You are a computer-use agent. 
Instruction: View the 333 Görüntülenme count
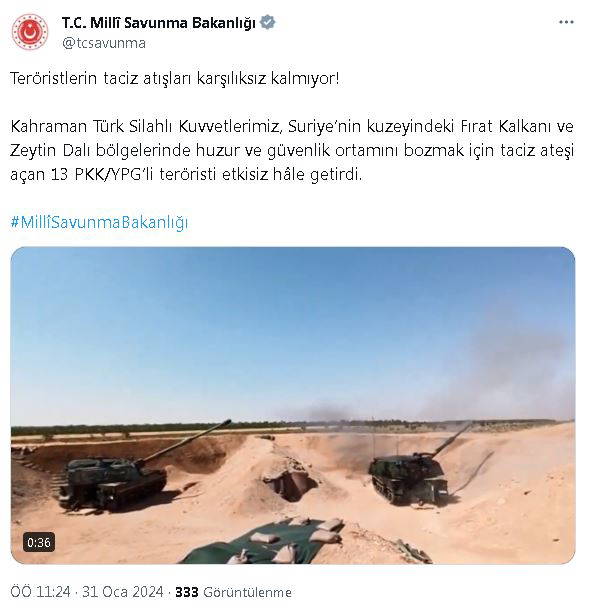click(x=233, y=592)
